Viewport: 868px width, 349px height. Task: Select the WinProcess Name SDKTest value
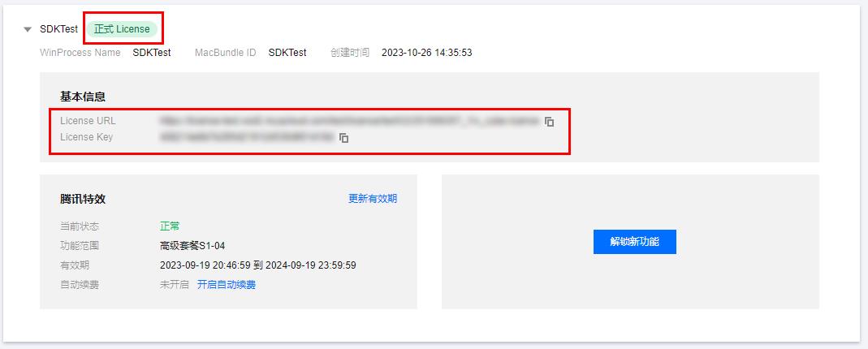(152, 53)
